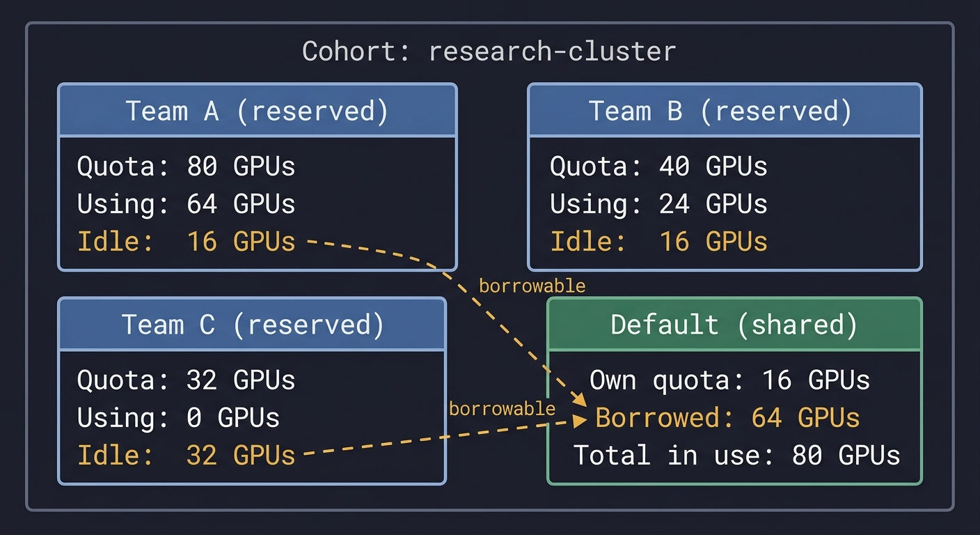This screenshot has height=535, width=980.
Task: Select the Team A (reserved) header
Action: pos(257,111)
